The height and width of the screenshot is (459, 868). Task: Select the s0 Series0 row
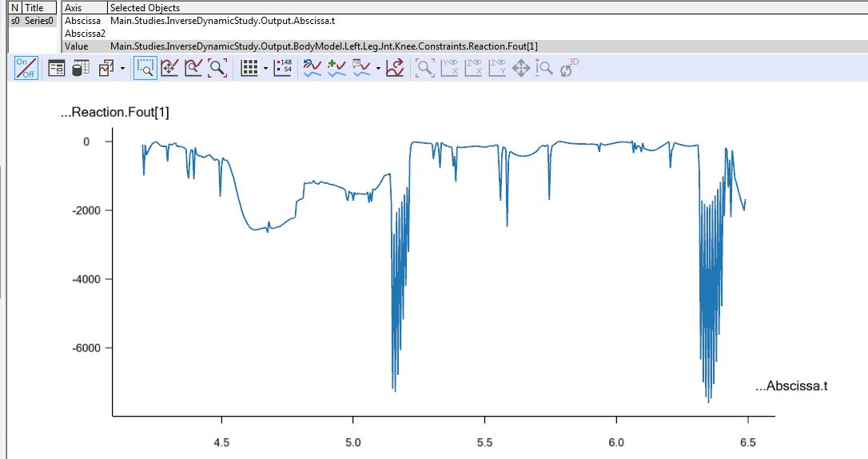33,21
